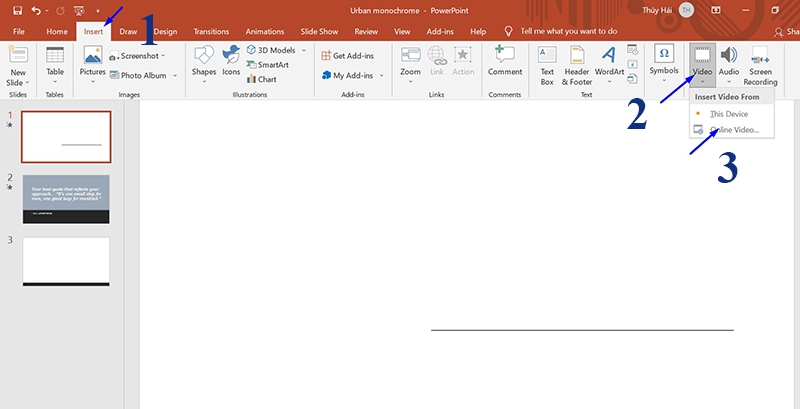The image size is (800, 409).
Task: Undo the last action
Action: tap(36, 11)
